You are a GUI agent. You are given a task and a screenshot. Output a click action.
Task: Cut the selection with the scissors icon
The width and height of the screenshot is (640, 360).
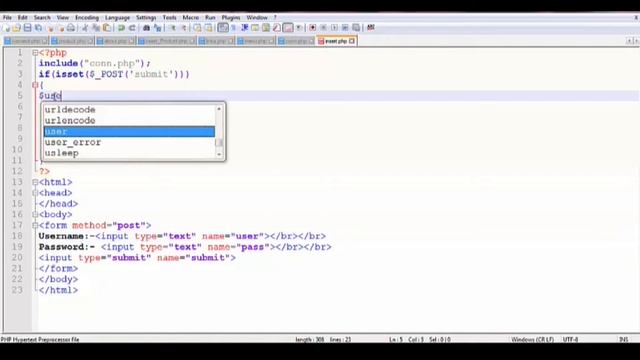[x=85, y=28]
